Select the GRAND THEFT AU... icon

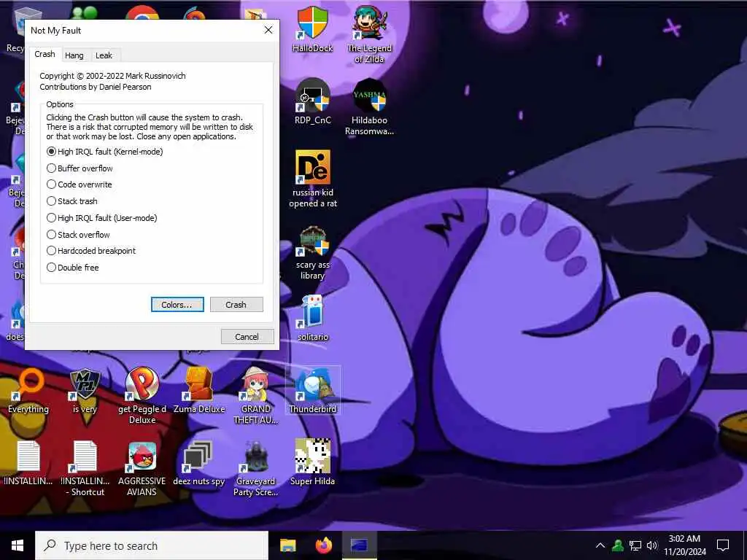tap(256, 394)
